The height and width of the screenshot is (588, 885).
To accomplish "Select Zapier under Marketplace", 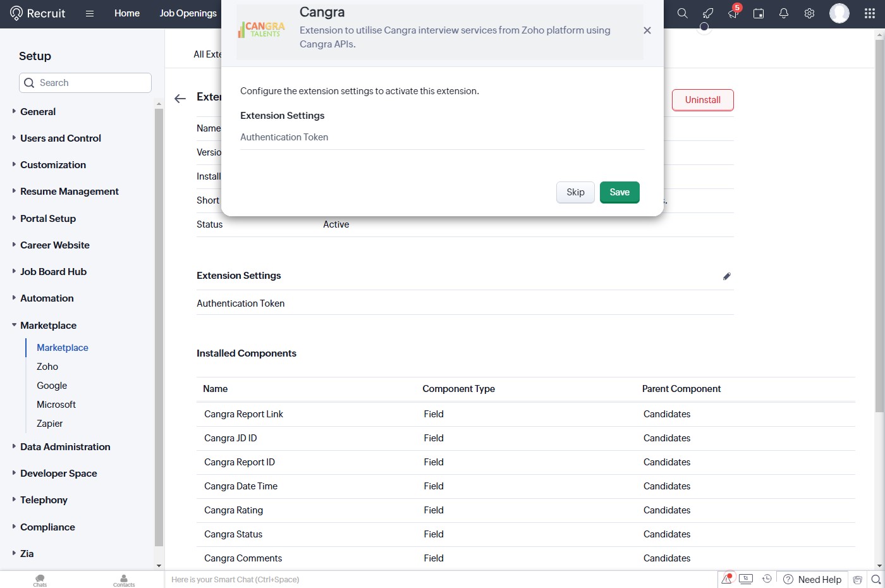I will tap(49, 424).
